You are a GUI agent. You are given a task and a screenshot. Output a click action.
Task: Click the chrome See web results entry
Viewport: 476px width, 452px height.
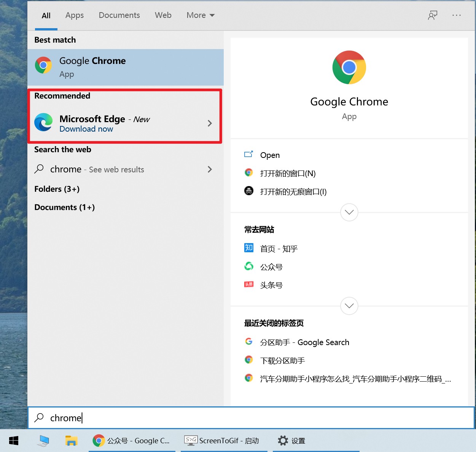click(126, 169)
